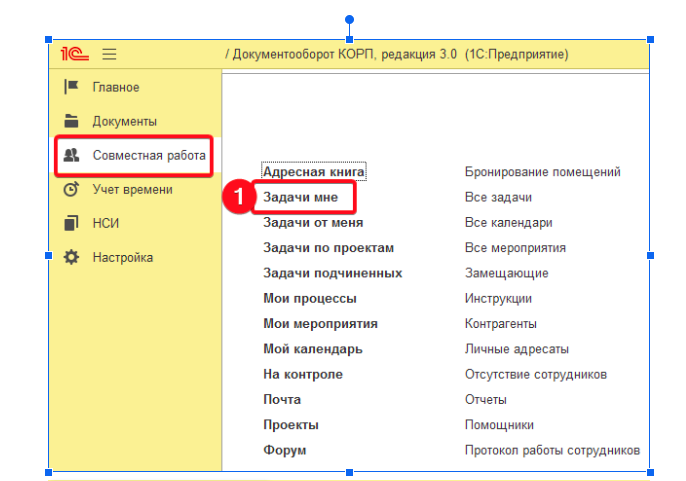Screen dimensions: 686x481
Task: Open Мои процессы
Action: pyautogui.click(x=310, y=298)
